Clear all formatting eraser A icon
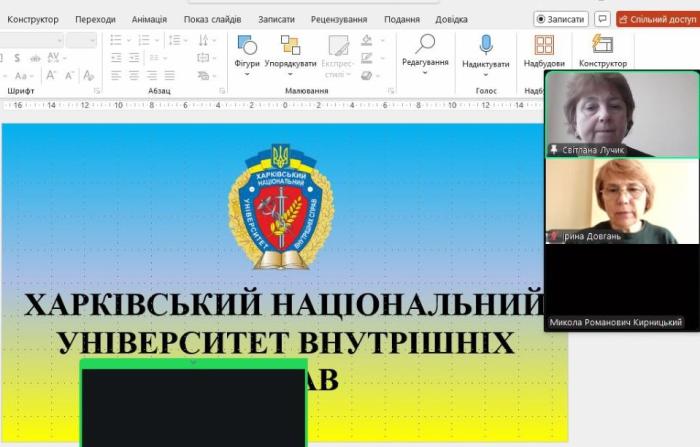 click(88, 75)
